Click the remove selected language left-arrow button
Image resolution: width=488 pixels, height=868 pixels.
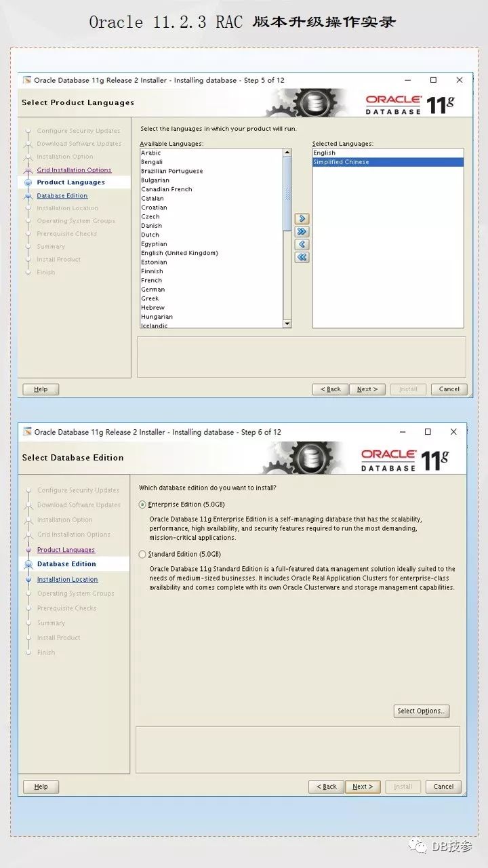click(x=302, y=245)
